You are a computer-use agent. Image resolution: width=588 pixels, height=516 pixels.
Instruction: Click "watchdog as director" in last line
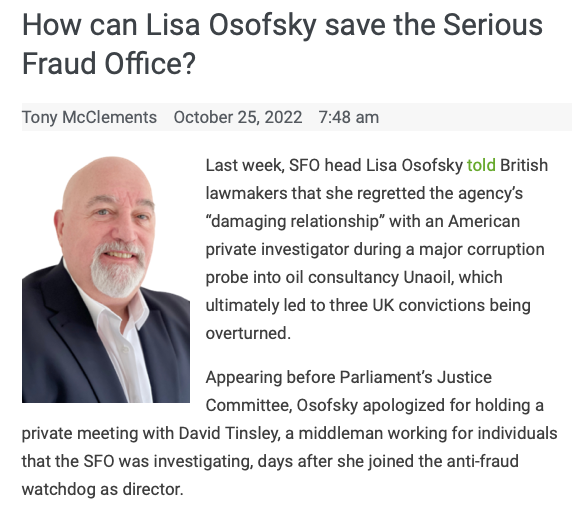point(101,489)
